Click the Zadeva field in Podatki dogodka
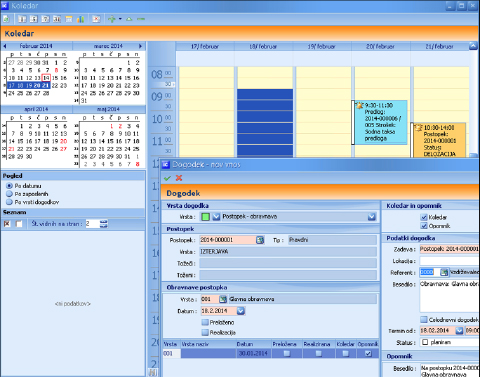 coord(449,249)
